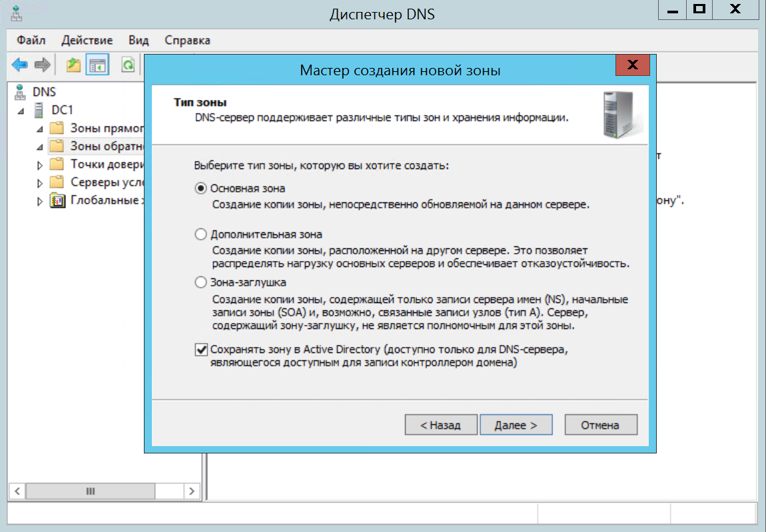Uncheck Сохранять зону в Active Directory
The image size is (766, 532).
coord(200,349)
